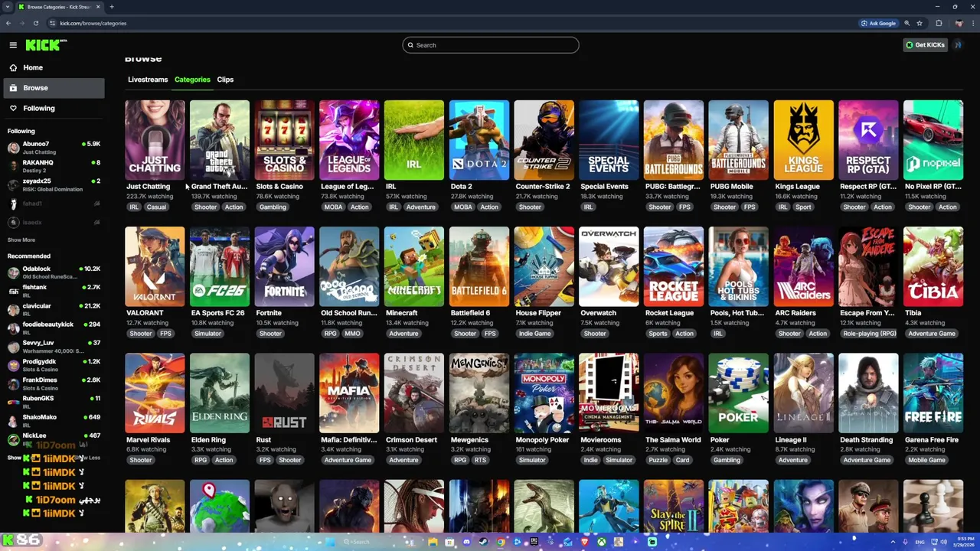Open Odablock recommended channel

(x=54, y=272)
